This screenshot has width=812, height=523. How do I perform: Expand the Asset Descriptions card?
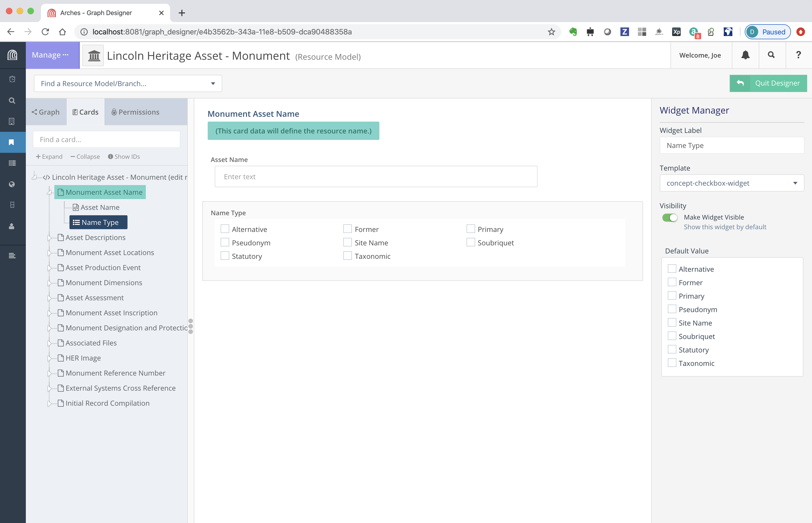pos(50,237)
